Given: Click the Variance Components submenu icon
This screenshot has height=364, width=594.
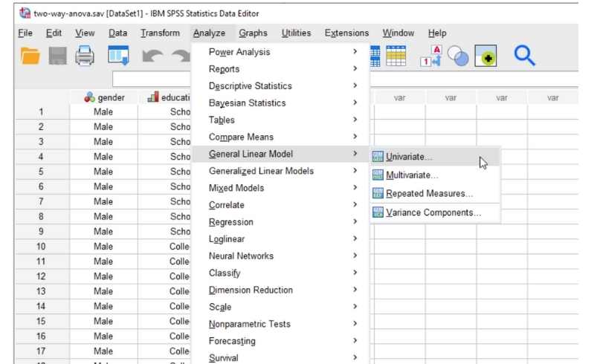Looking at the screenshot, I should pyautogui.click(x=378, y=212).
